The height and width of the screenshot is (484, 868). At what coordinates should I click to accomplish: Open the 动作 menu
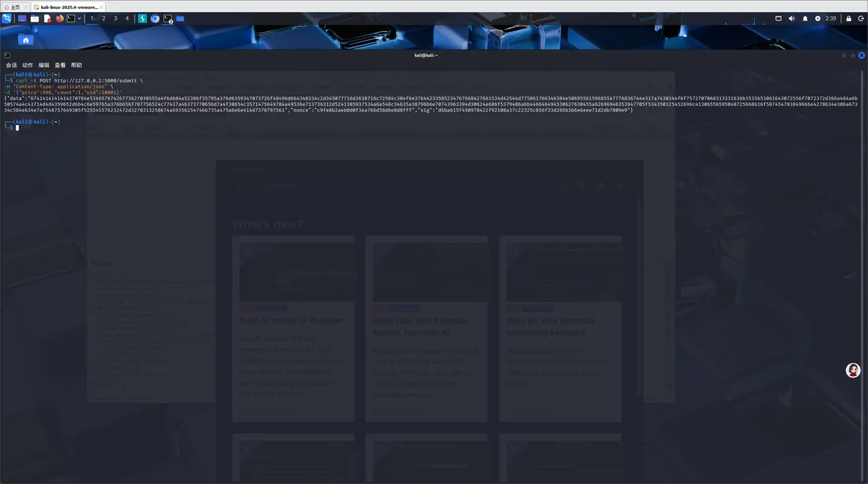pyautogui.click(x=27, y=65)
